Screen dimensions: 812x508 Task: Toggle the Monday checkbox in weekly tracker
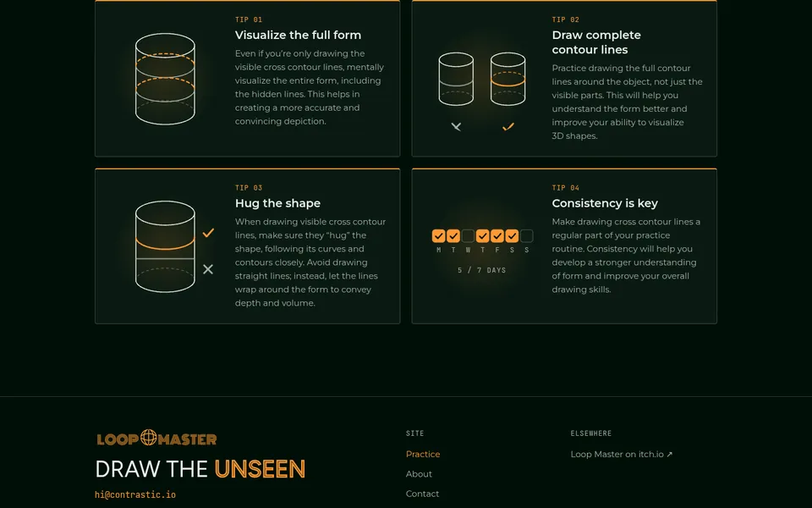click(x=439, y=236)
